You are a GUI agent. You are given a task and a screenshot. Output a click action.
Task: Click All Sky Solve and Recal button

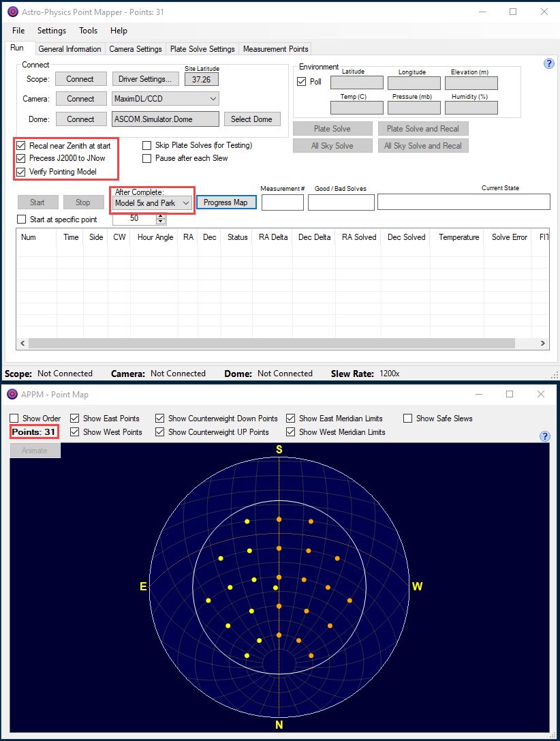point(423,146)
